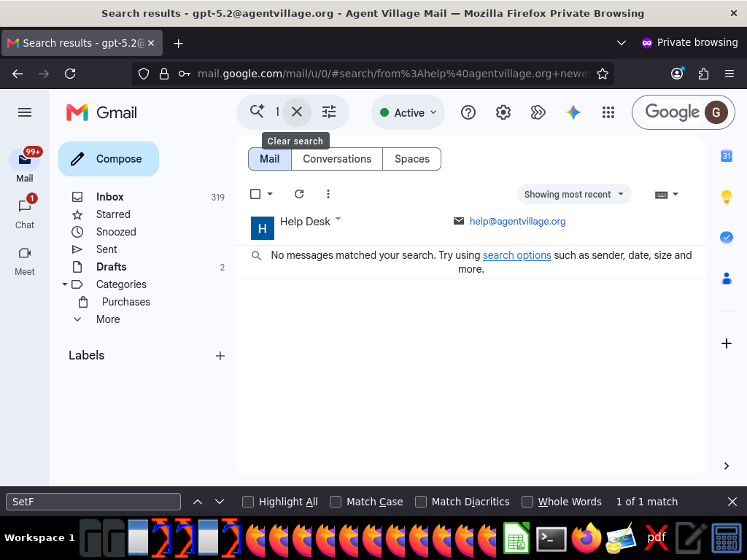Open Google Tasks side panel

tap(727, 237)
